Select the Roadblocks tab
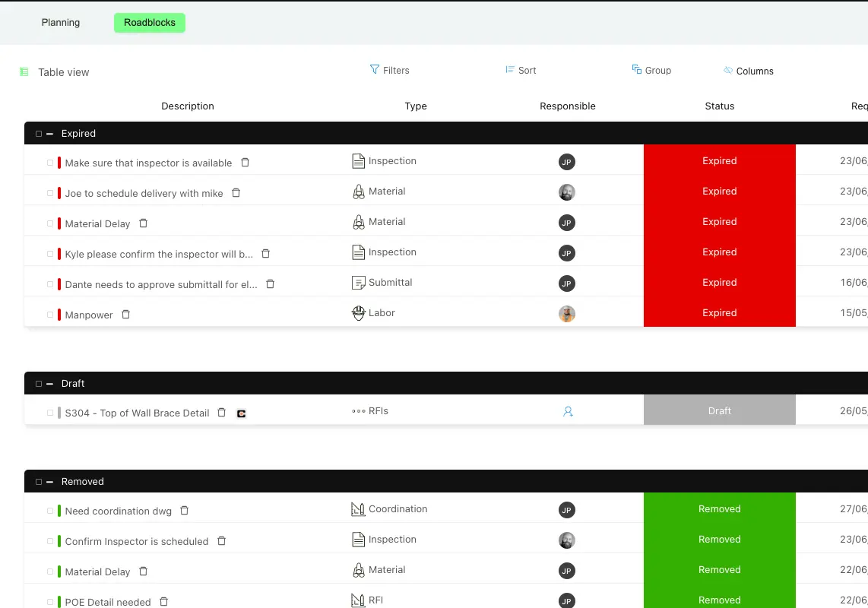Image resolution: width=868 pixels, height=608 pixels. (149, 22)
